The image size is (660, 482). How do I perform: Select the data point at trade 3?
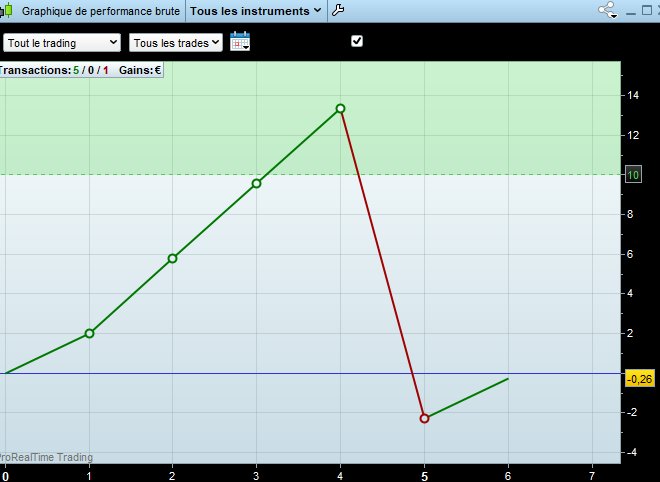(x=256, y=184)
